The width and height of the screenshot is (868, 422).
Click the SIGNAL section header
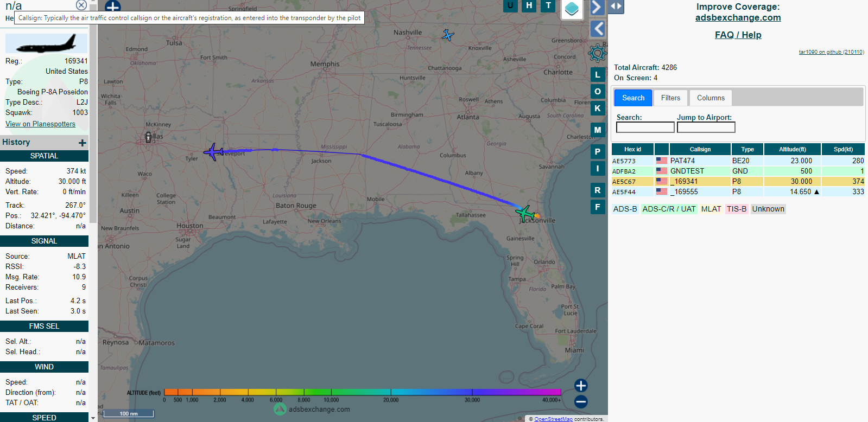coord(44,241)
